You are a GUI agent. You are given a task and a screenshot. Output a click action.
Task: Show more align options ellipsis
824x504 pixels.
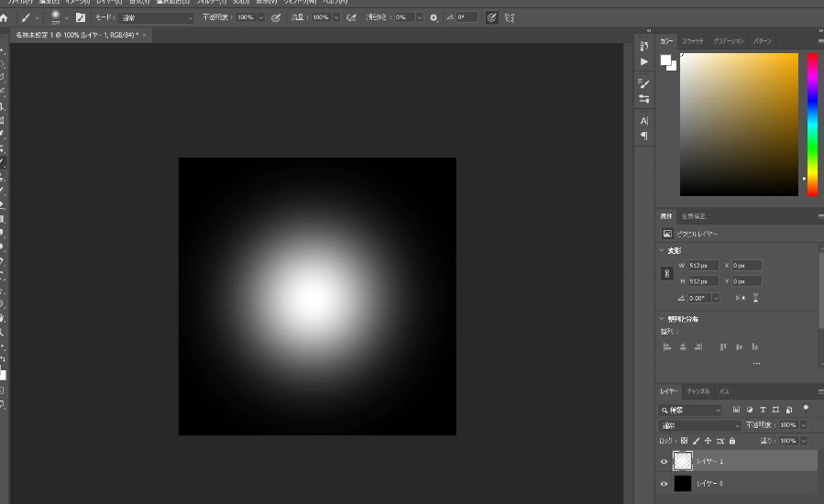click(756, 363)
